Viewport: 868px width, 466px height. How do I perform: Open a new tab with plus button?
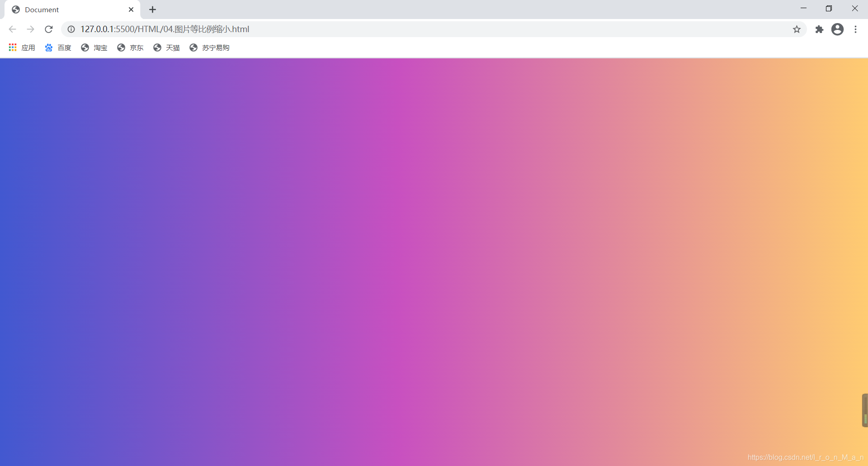coord(153,10)
